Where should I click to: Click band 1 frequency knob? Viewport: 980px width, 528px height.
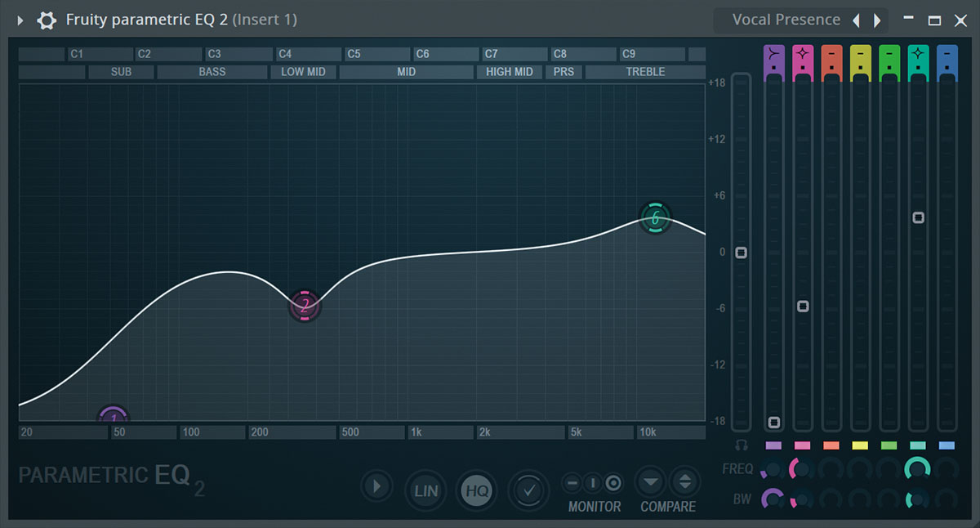click(x=773, y=469)
